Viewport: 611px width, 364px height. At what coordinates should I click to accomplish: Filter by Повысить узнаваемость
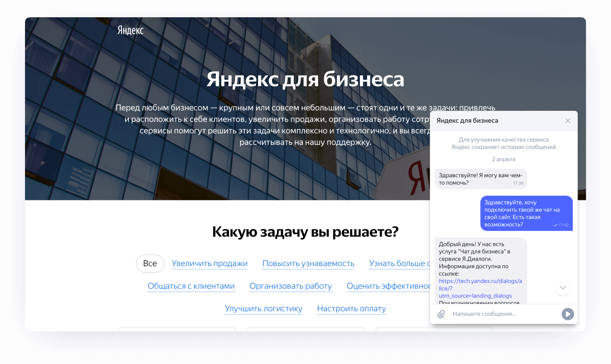point(308,263)
